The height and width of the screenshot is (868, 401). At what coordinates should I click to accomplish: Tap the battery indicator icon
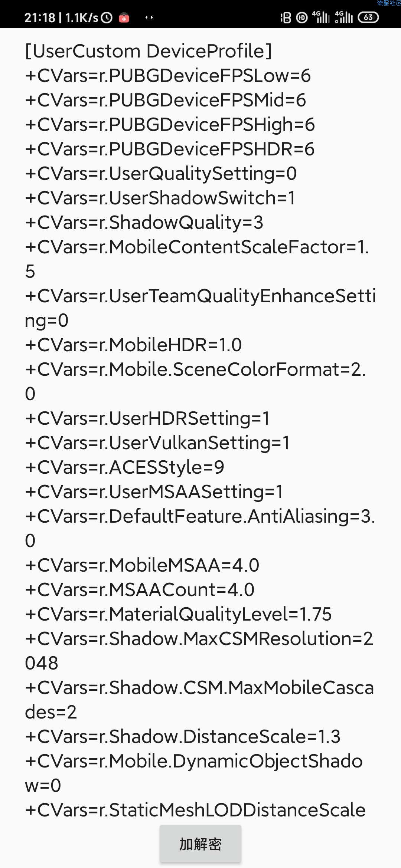coord(368,17)
